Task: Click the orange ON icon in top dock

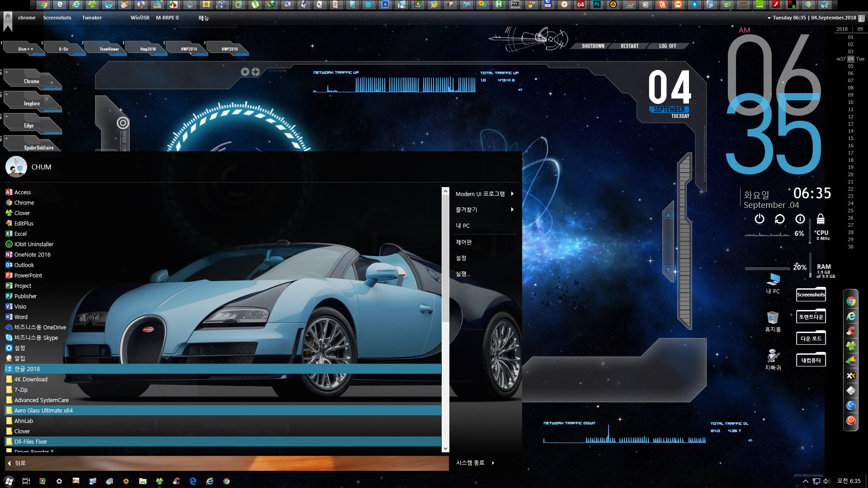Action: click(678, 5)
